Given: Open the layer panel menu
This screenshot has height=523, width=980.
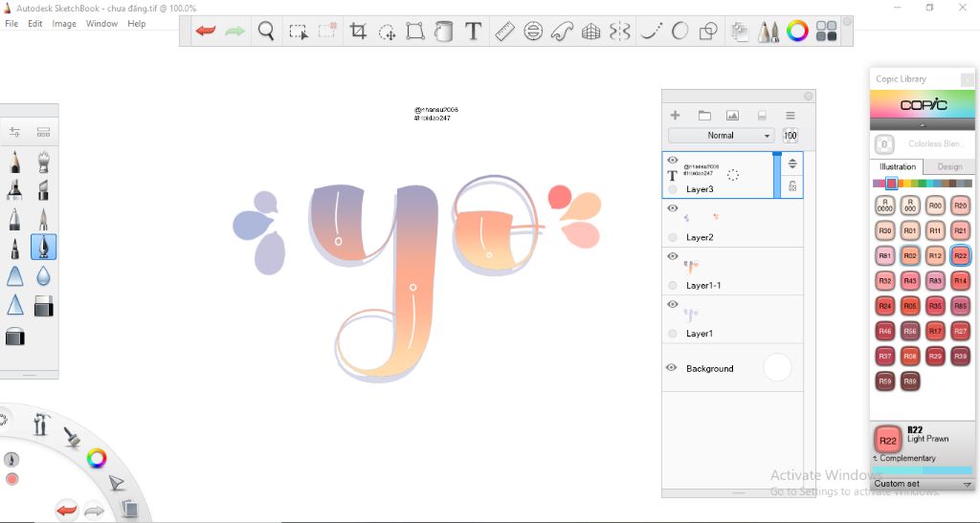Looking at the screenshot, I should point(791,116).
